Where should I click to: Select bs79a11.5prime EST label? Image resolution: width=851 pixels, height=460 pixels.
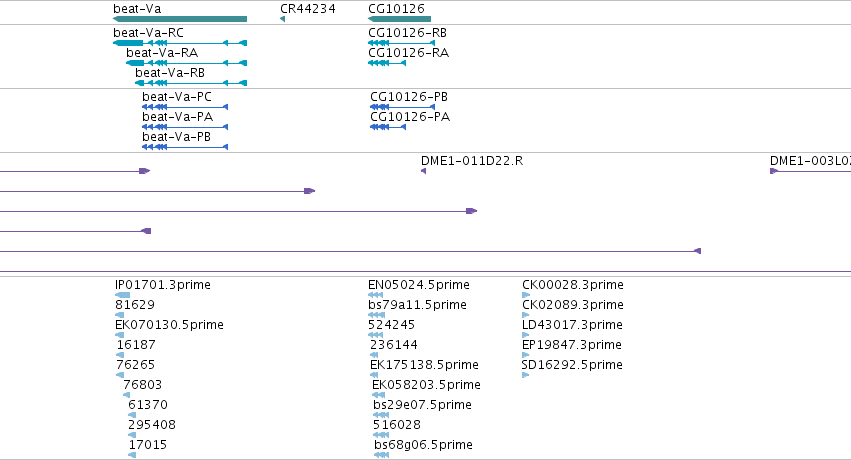tap(417, 305)
